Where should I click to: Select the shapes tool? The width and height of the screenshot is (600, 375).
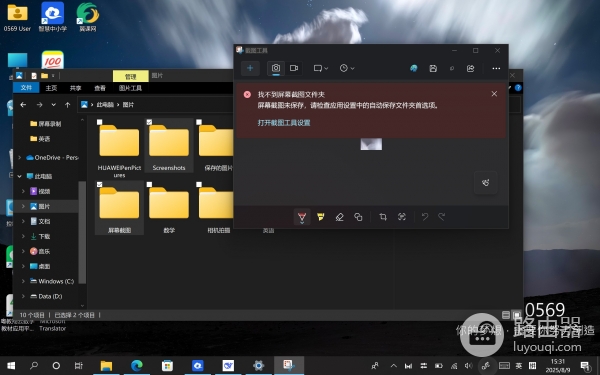[358, 217]
